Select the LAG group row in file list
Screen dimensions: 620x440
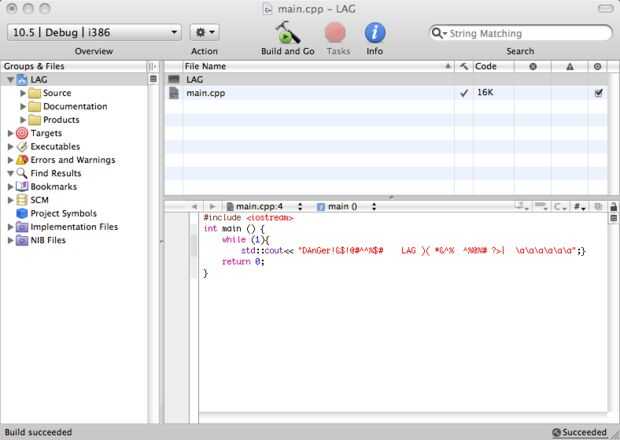point(386,79)
